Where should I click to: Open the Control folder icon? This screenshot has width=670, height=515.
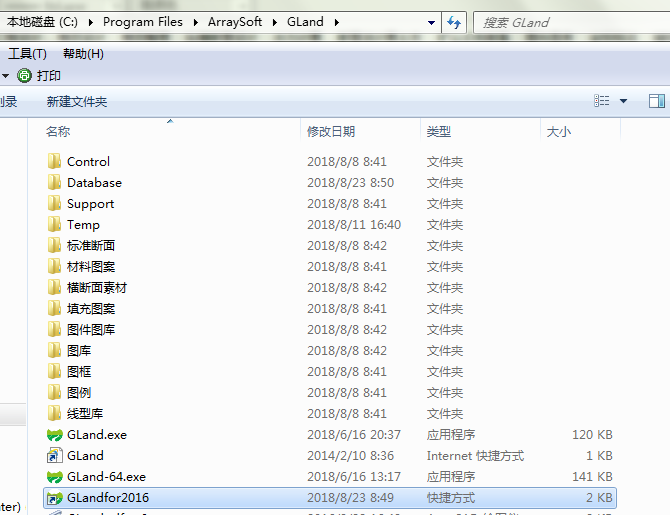pyautogui.click(x=54, y=162)
